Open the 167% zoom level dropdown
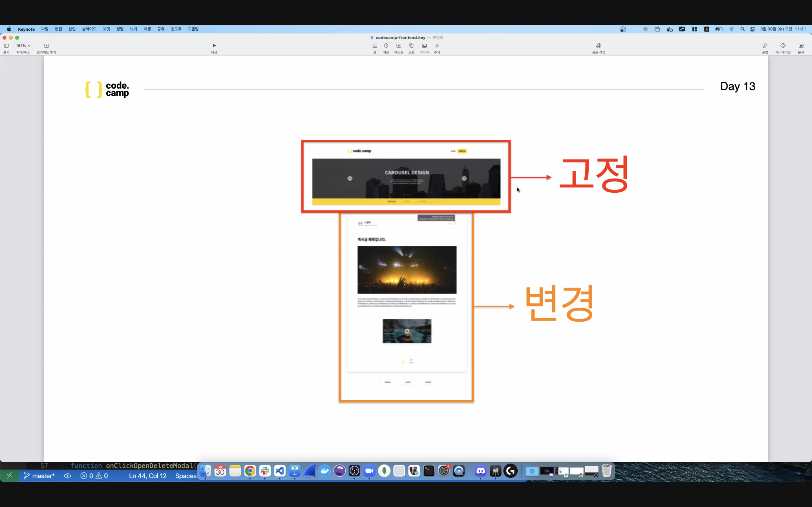This screenshot has width=812, height=507. 23,46
